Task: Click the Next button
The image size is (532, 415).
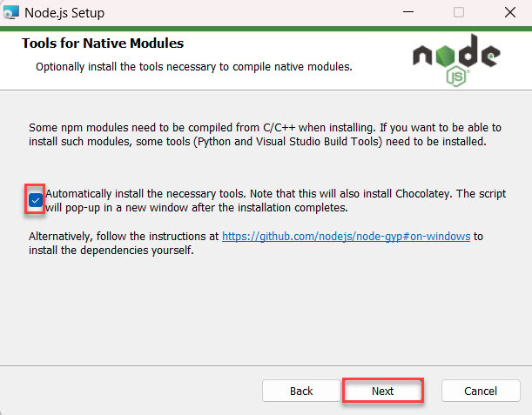Action: pos(383,391)
